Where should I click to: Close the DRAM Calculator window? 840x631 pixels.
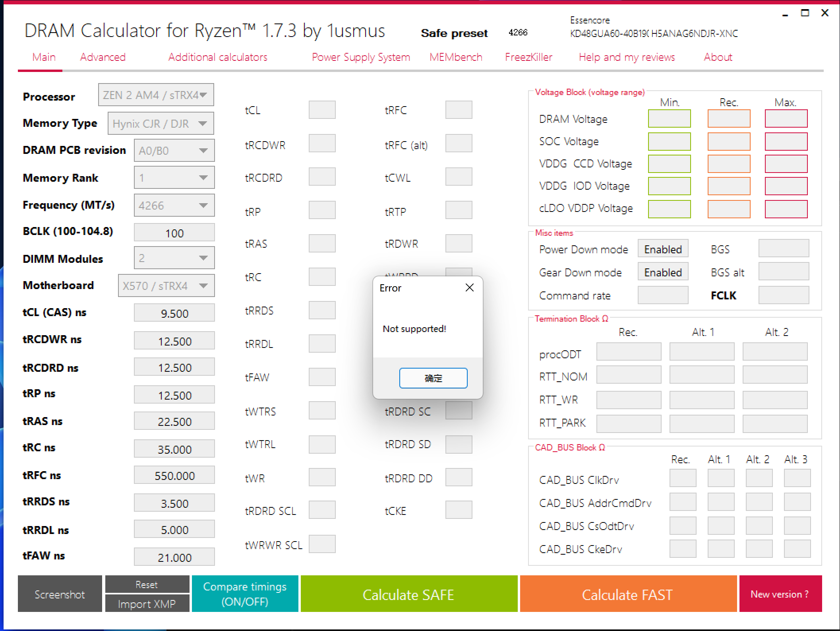(825, 13)
